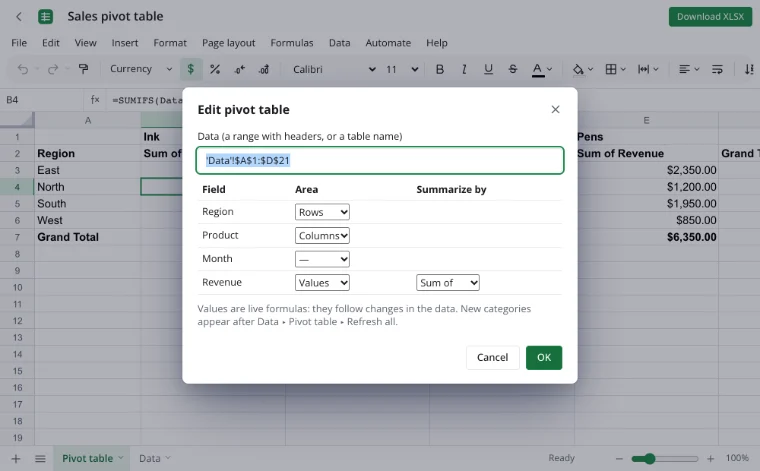
Task: Open the Formulas menu
Action: pos(292,43)
